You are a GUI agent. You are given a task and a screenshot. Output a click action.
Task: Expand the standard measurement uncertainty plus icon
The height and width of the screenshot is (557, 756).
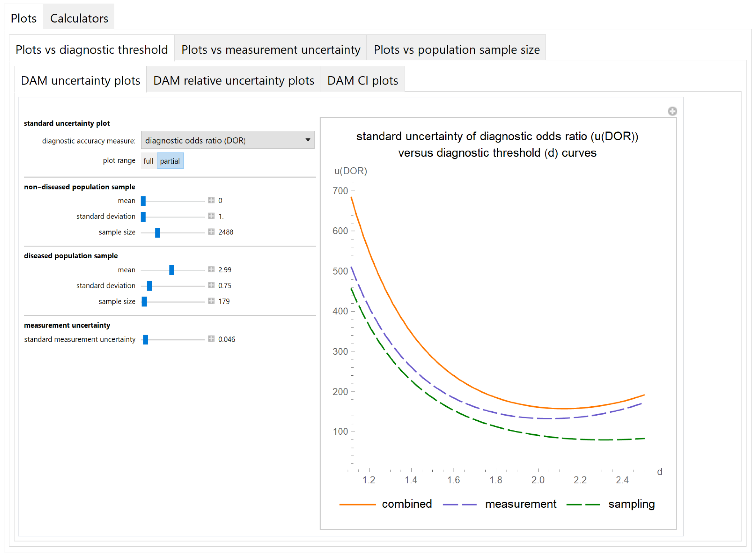[x=211, y=339]
